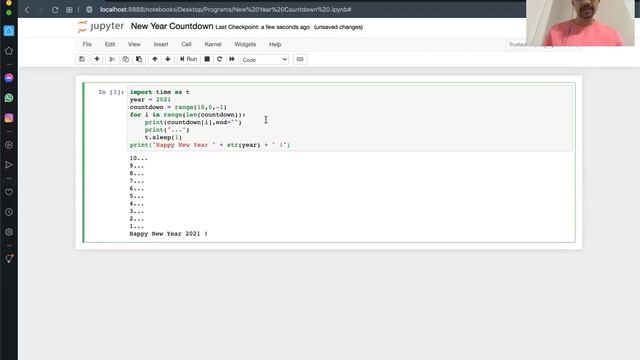Viewport: 640px width, 360px height.
Task: Open the Widgets menu
Action: point(245,44)
